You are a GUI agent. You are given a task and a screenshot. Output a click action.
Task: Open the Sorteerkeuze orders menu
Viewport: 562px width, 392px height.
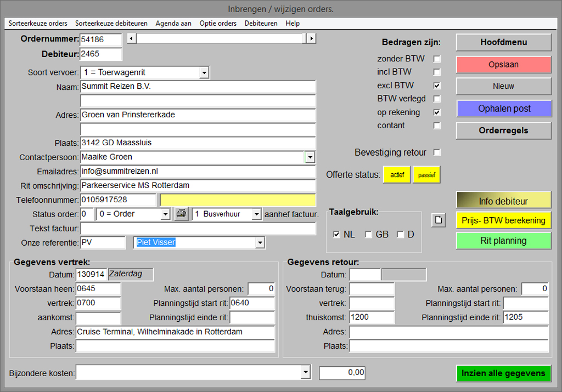[x=38, y=24]
